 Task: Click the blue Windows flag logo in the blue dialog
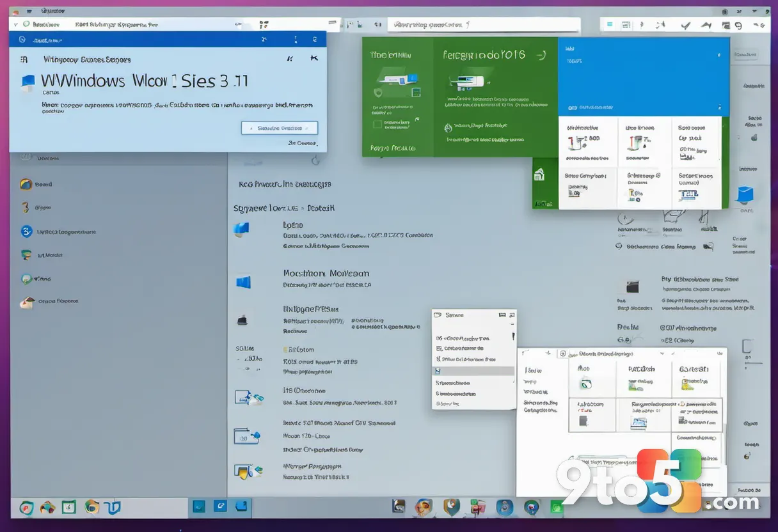[x=28, y=82]
